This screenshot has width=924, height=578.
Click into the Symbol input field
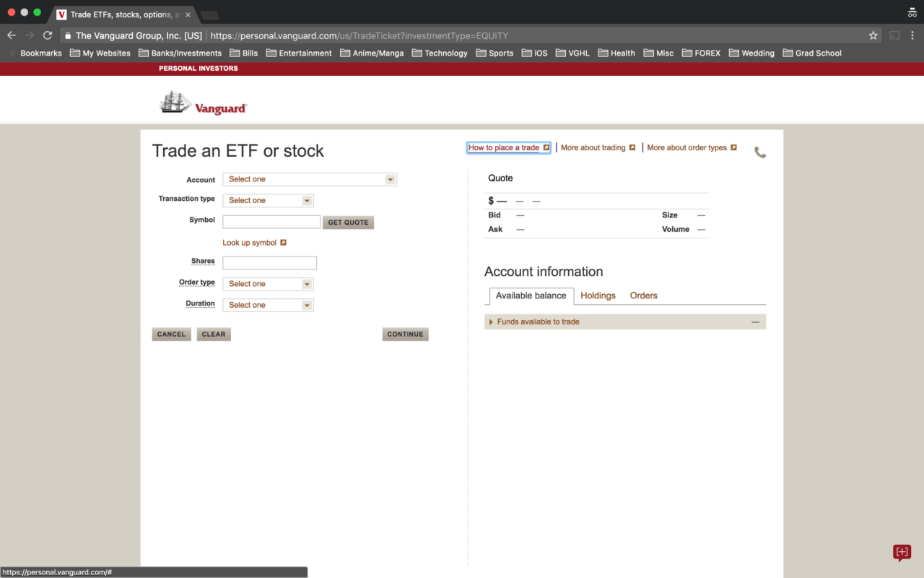[x=271, y=222]
